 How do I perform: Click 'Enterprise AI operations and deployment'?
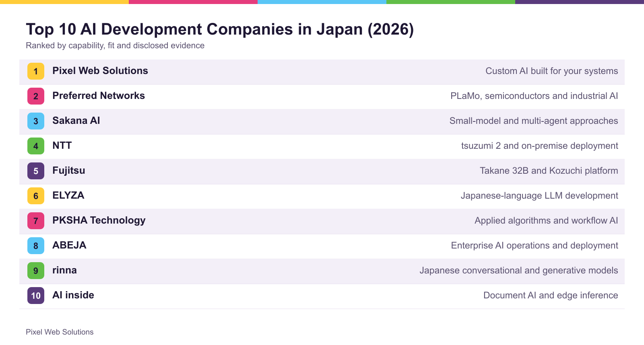point(535,246)
